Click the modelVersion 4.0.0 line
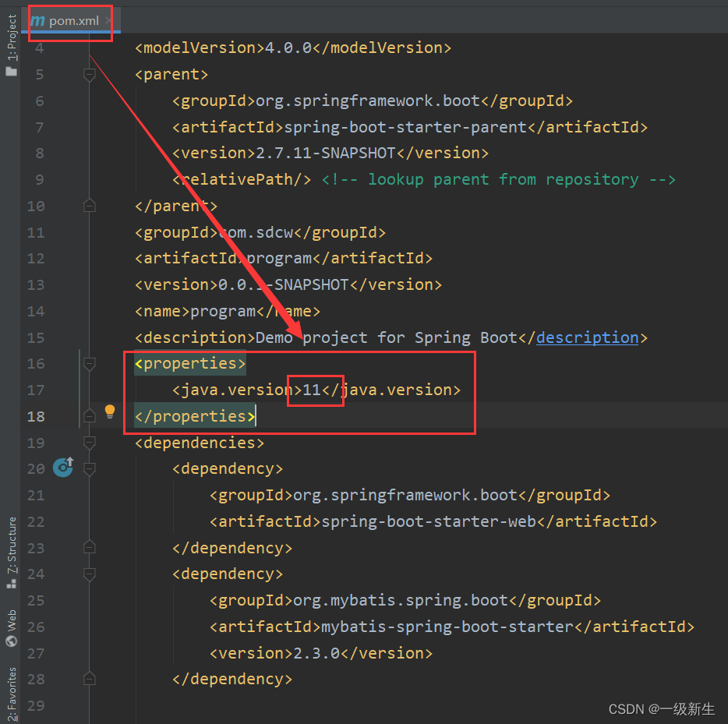This screenshot has width=728, height=724. pos(293,48)
